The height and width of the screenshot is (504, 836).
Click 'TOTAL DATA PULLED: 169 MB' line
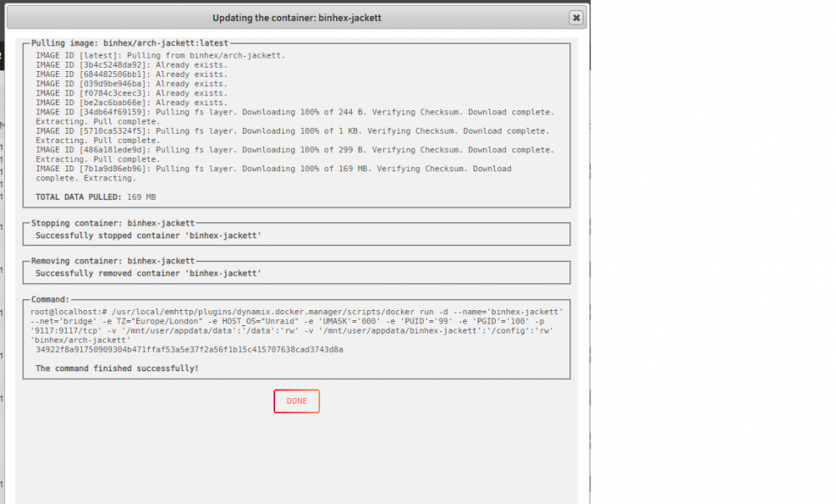[96, 197]
